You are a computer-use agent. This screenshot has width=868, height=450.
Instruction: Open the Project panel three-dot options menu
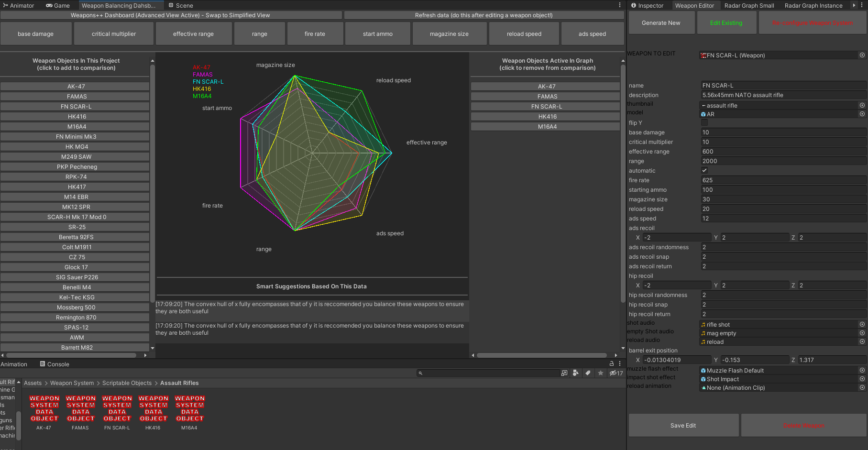(620, 364)
